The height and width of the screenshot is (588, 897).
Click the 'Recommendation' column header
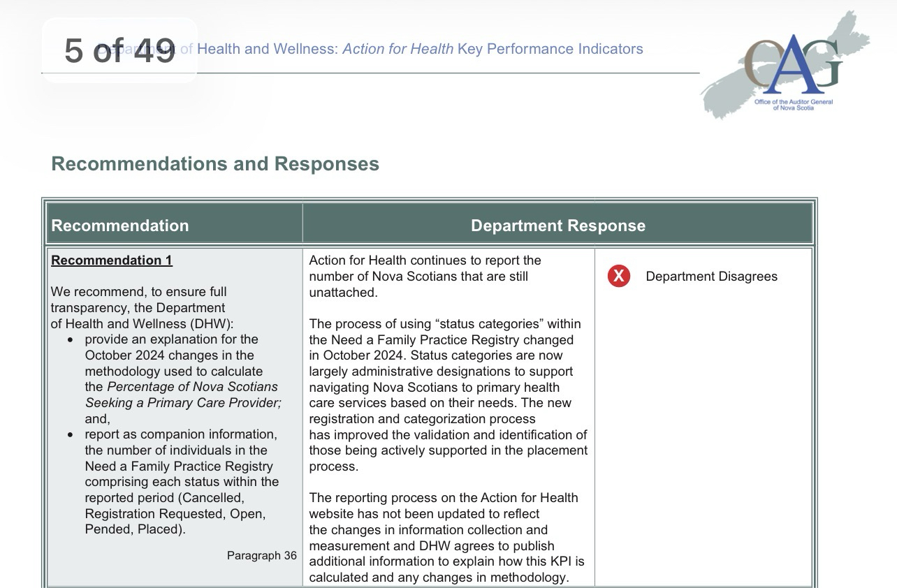(x=120, y=226)
